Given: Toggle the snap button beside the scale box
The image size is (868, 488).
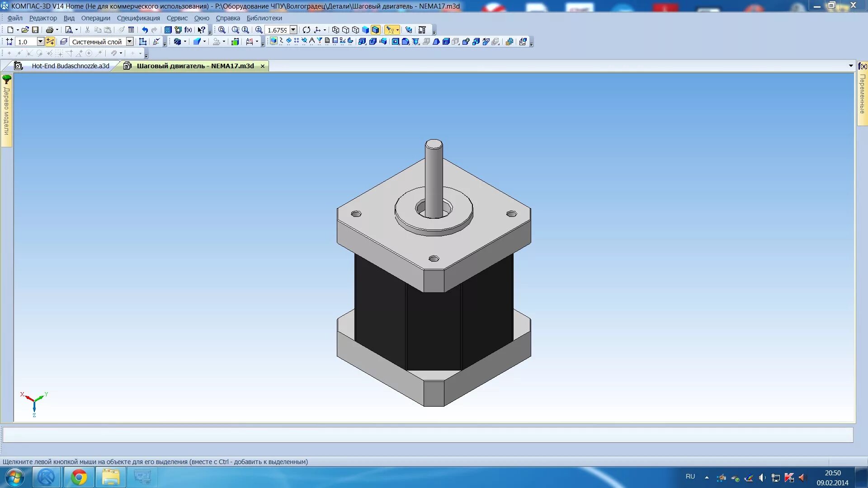Looking at the screenshot, I should pos(50,42).
